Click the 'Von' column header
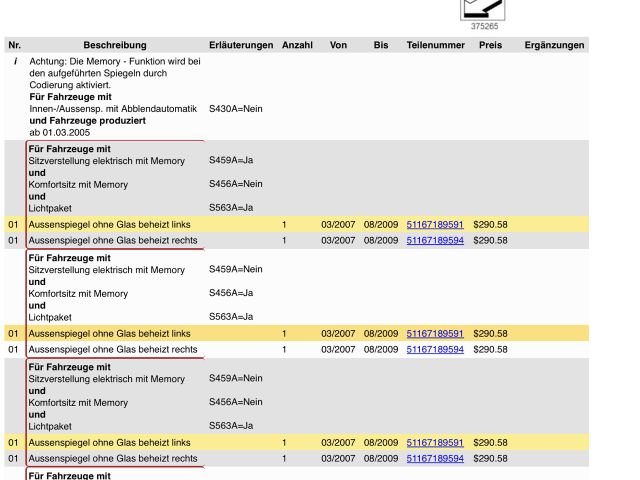 (338, 45)
